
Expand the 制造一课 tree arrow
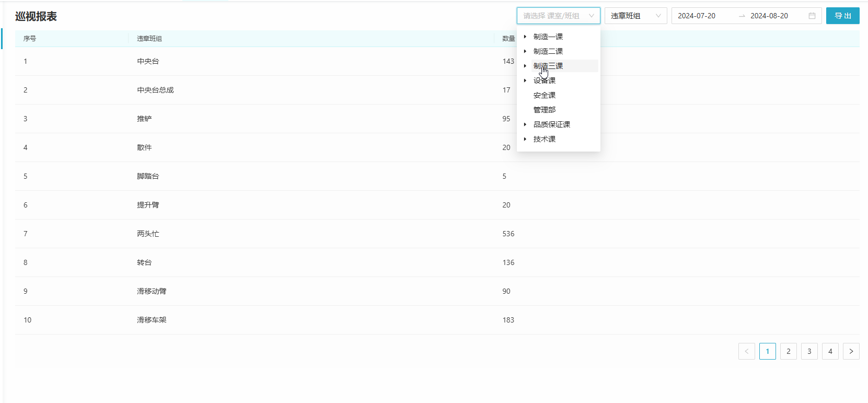525,37
